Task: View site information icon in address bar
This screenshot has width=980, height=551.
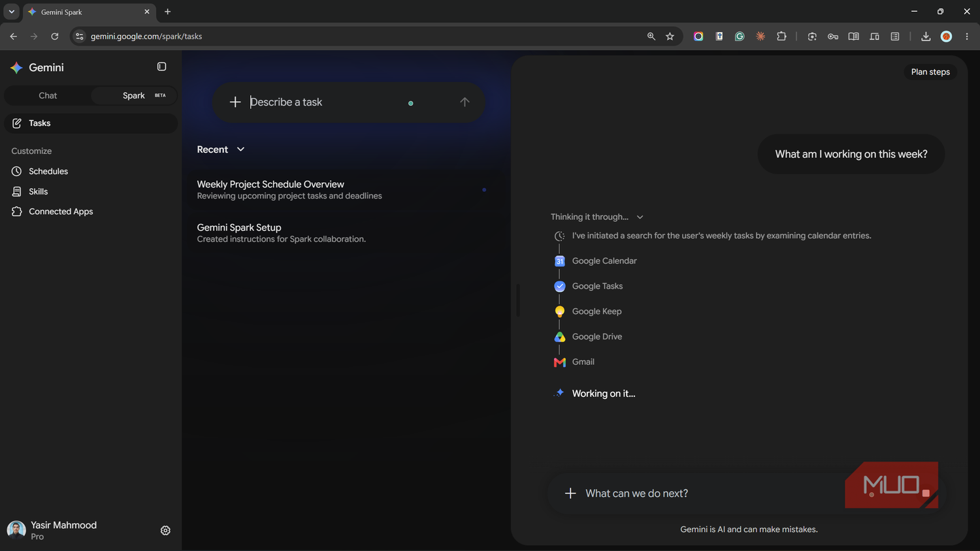Action: click(80, 37)
